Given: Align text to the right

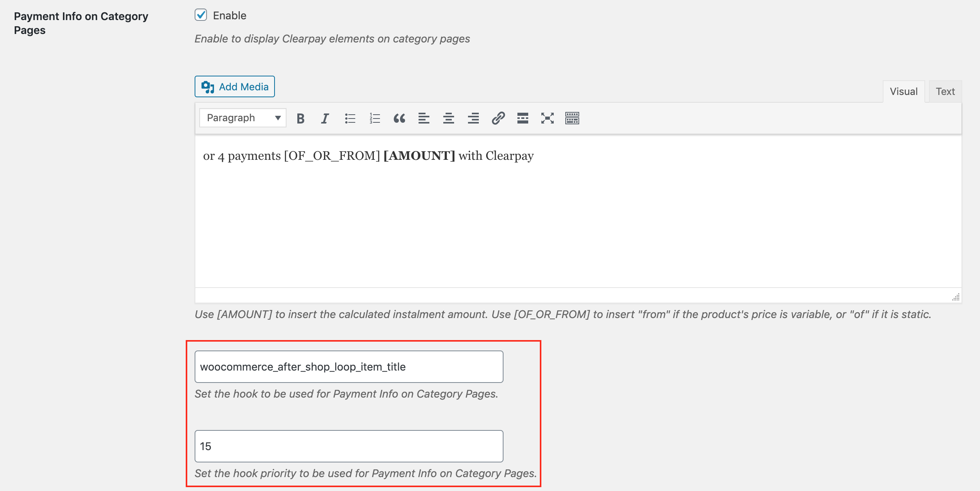Looking at the screenshot, I should (473, 119).
